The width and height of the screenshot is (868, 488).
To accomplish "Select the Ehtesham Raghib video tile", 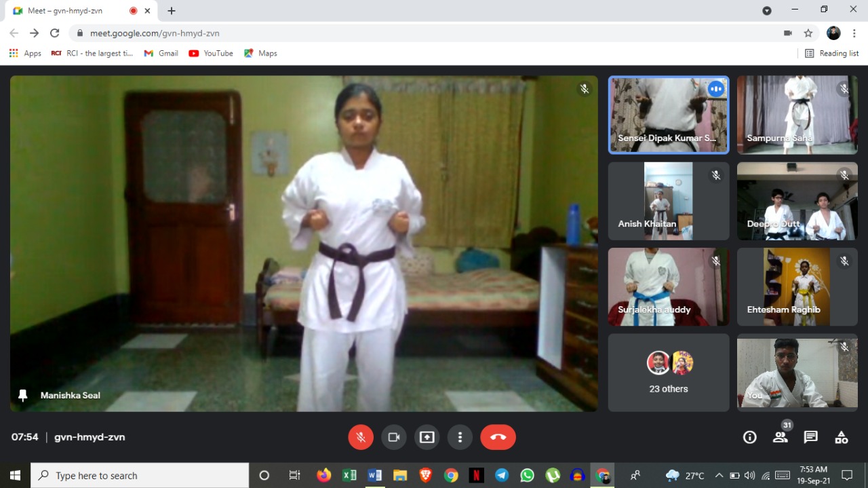I will [x=797, y=286].
